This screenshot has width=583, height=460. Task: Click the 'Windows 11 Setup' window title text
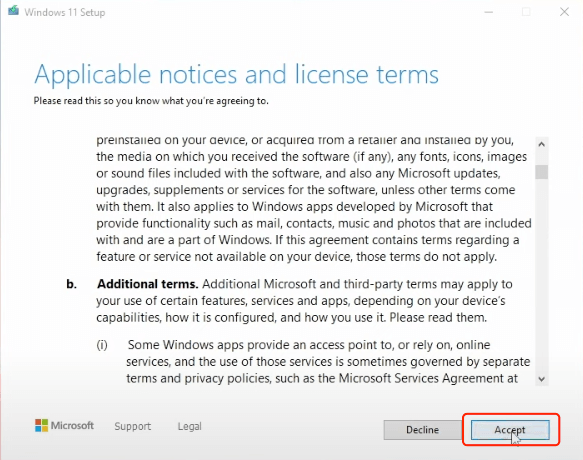coord(65,13)
